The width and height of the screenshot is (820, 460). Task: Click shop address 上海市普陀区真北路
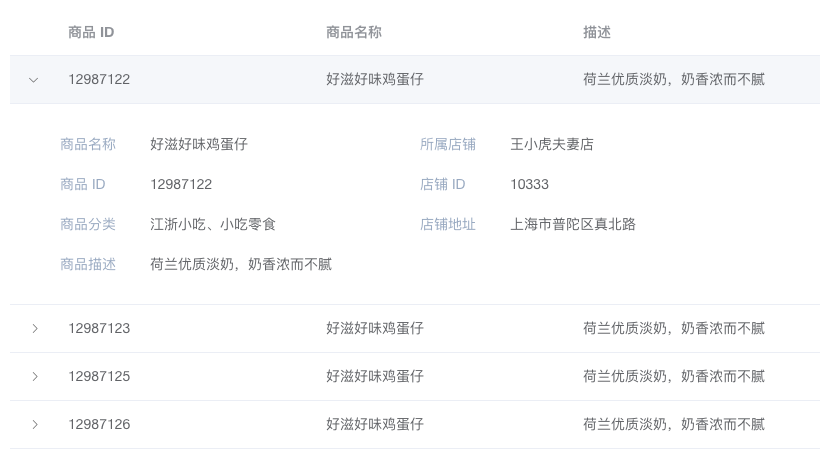[x=573, y=224]
